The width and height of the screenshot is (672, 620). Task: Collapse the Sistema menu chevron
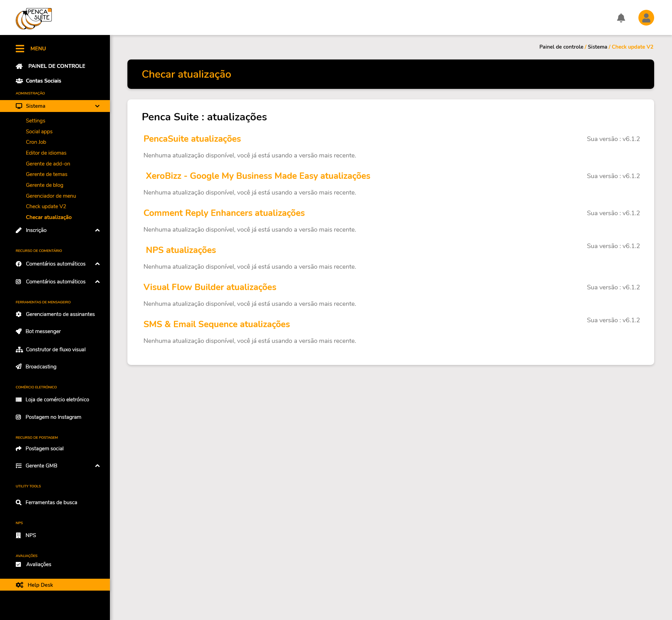[97, 106]
